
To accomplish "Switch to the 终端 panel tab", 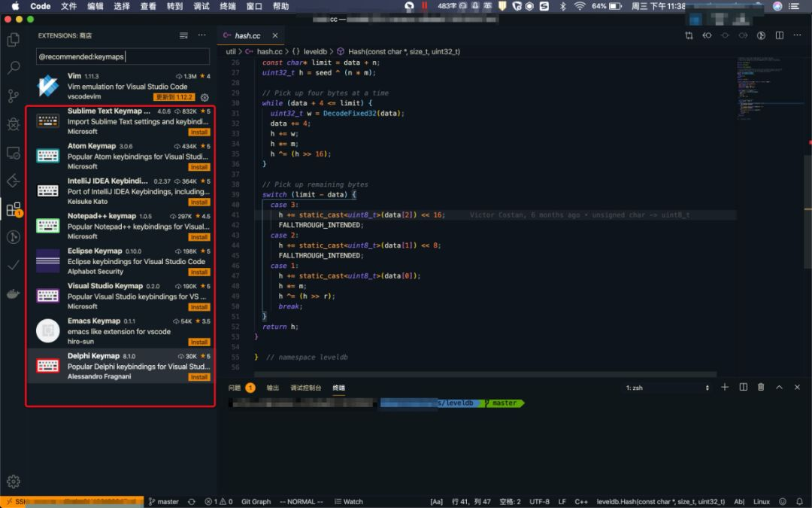I will pyautogui.click(x=338, y=388).
